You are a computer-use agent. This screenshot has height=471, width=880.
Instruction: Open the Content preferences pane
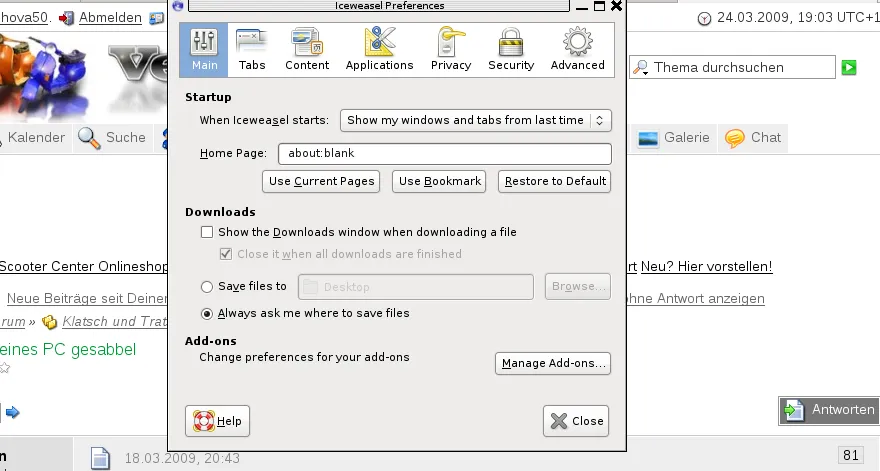coord(307,50)
